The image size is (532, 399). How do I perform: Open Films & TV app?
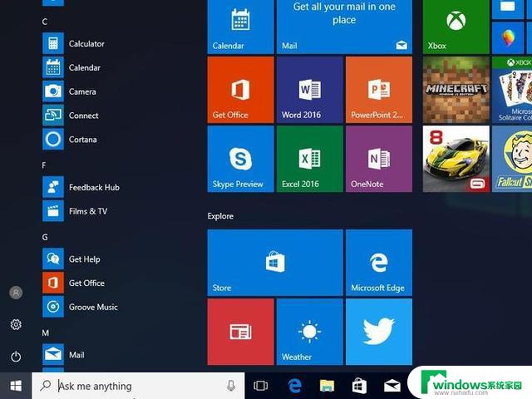[x=75, y=211]
